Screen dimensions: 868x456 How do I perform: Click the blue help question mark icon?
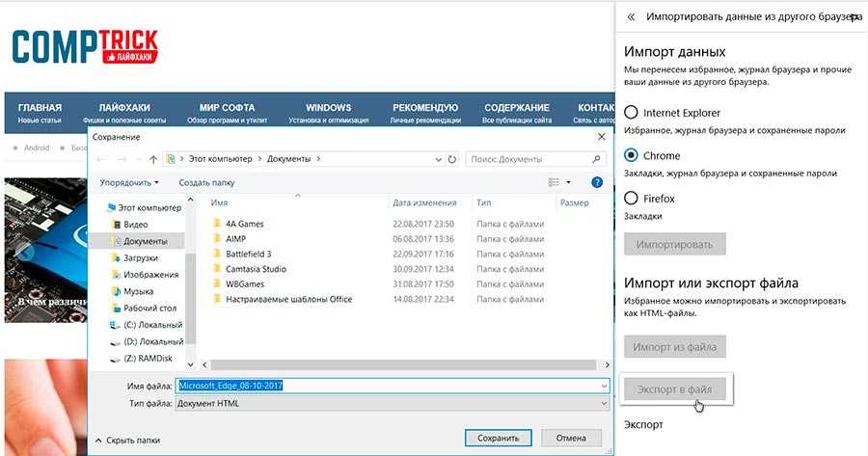[x=597, y=182]
